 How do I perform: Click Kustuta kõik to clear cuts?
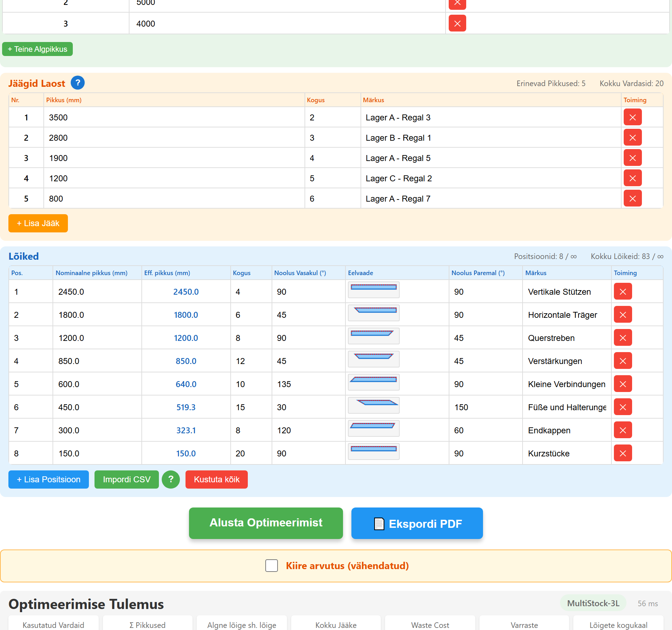pyautogui.click(x=217, y=479)
